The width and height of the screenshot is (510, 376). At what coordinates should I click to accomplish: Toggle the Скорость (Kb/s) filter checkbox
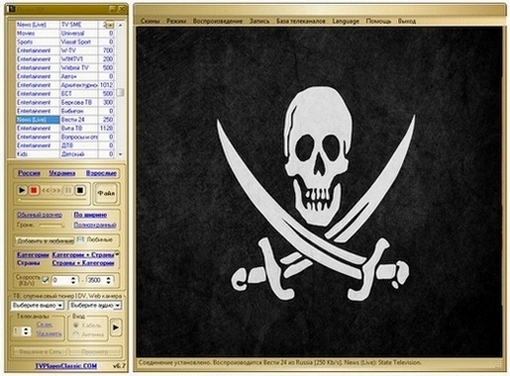tap(45, 280)
